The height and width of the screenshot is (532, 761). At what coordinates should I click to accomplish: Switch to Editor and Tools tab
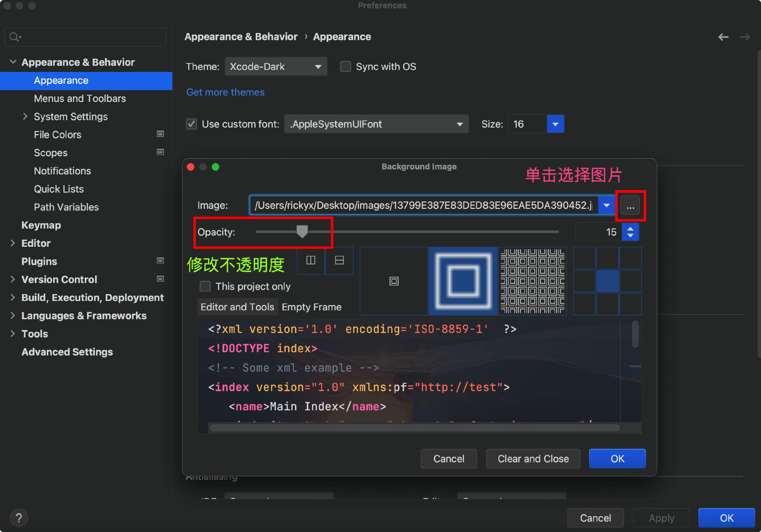point(237,307)
